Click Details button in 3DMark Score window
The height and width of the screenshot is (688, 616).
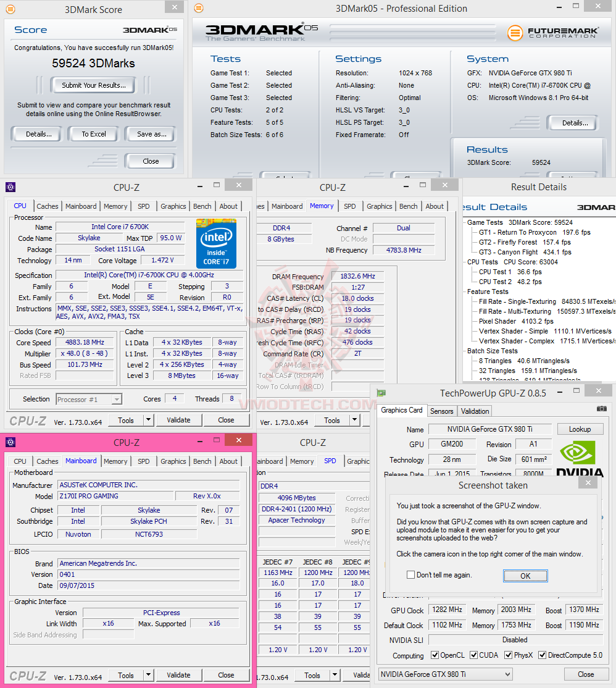pos(39,134)
